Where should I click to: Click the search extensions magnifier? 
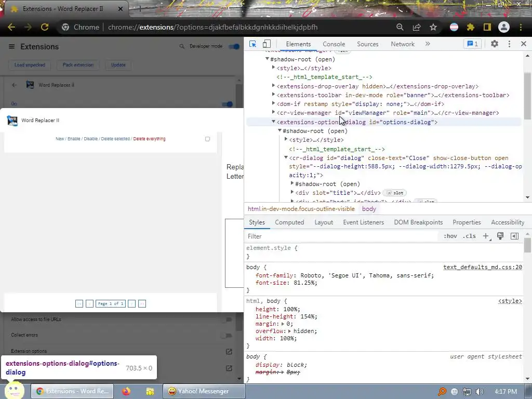point(182,46)
